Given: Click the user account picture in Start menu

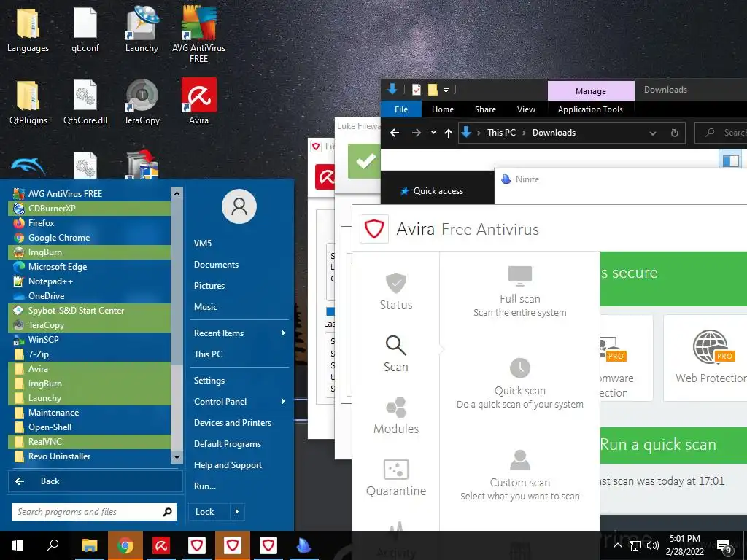Looking at the screenshot, I should 239,206.
